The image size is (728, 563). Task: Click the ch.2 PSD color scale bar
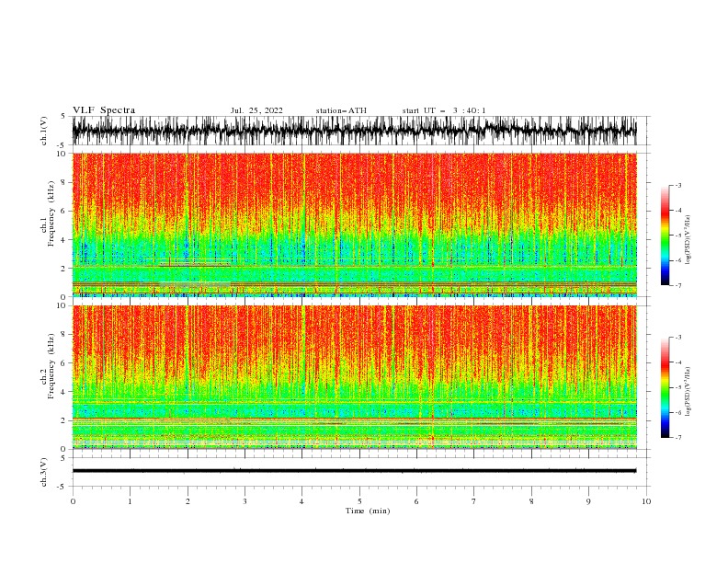pyautogui.click(x=665, y=387)
